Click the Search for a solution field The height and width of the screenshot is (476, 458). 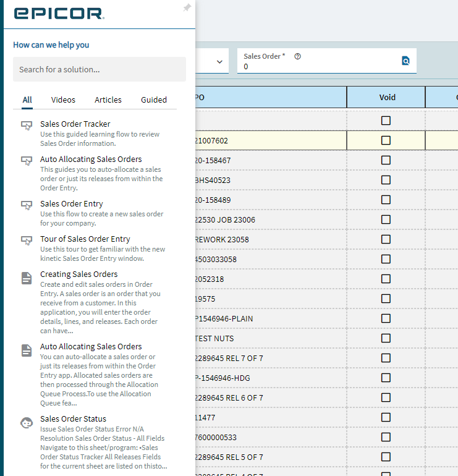tap(100, 69)
